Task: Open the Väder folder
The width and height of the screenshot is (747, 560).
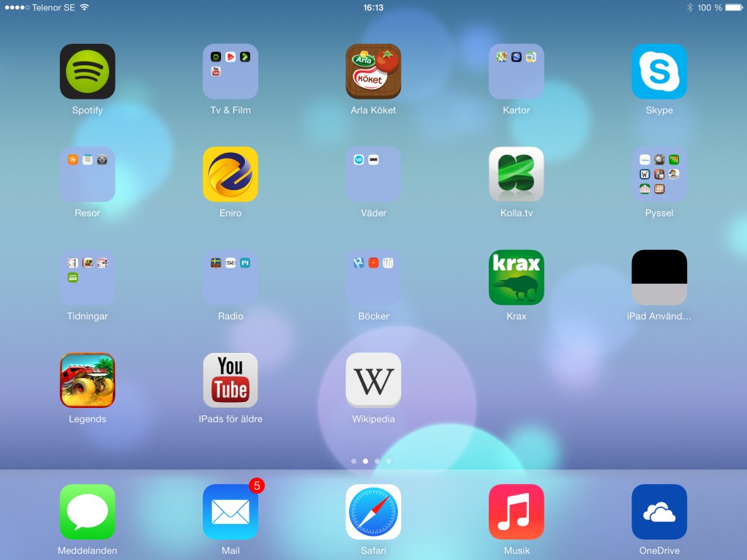Action: 373,174
